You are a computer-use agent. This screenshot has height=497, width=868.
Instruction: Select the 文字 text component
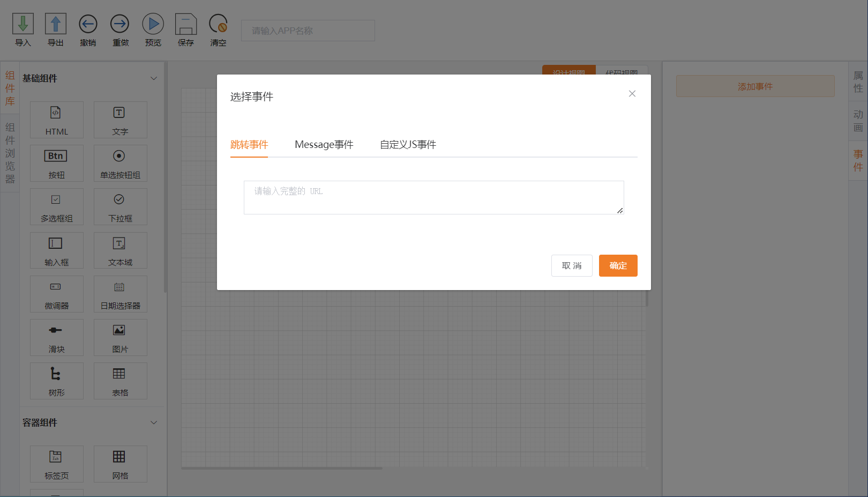click(x=121, y=120)
